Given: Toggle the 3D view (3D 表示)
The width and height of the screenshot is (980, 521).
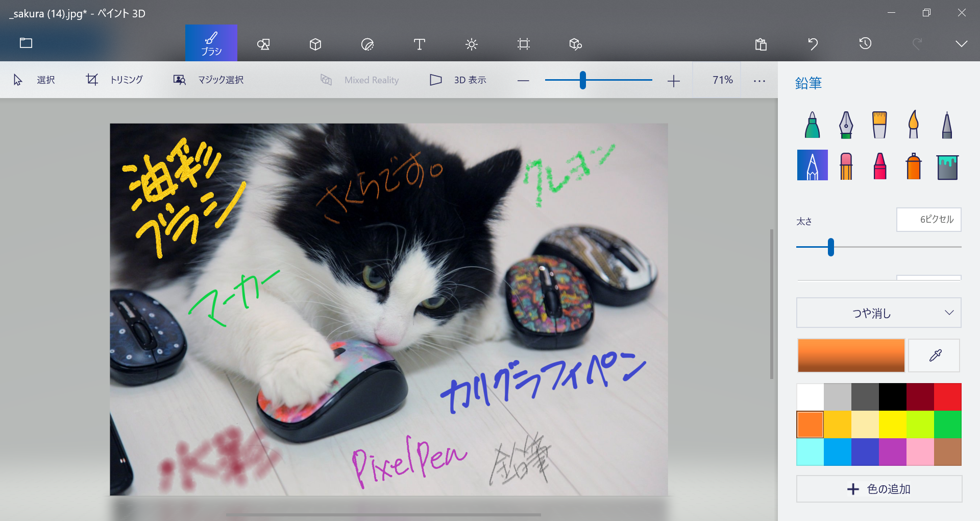Looking at the screenshot, I should pyautogui.click(x=458, y=80).
